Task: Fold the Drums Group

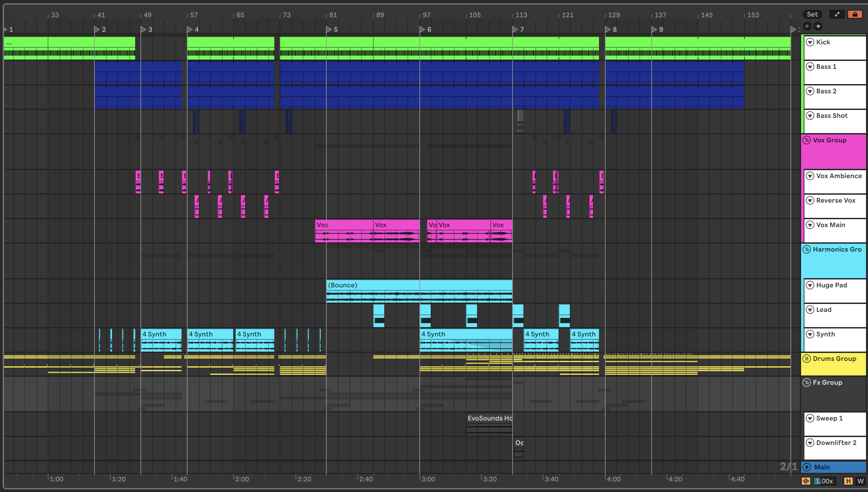Action: click(x=807, y=359)
